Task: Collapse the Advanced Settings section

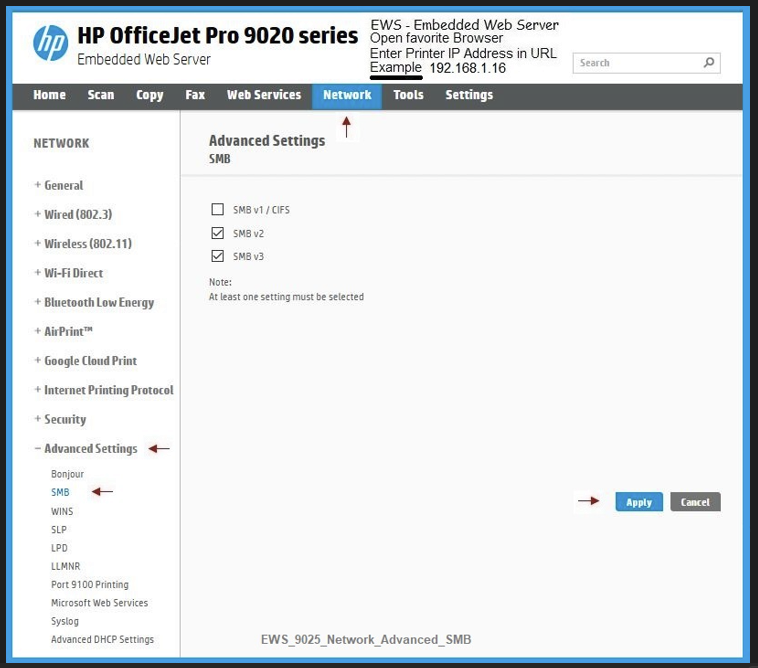Action: pyautogui.click(x=86, y=449)
